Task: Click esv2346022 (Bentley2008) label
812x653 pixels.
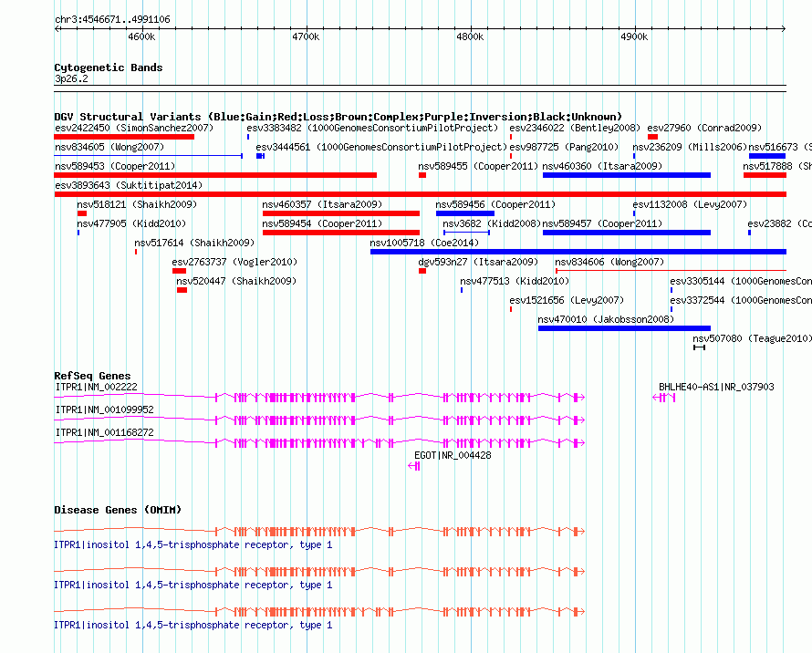Action: click(x=575, y=128)
